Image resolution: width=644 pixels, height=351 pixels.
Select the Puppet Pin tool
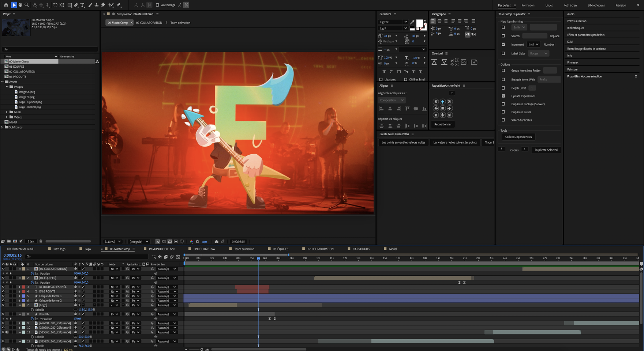119,5
